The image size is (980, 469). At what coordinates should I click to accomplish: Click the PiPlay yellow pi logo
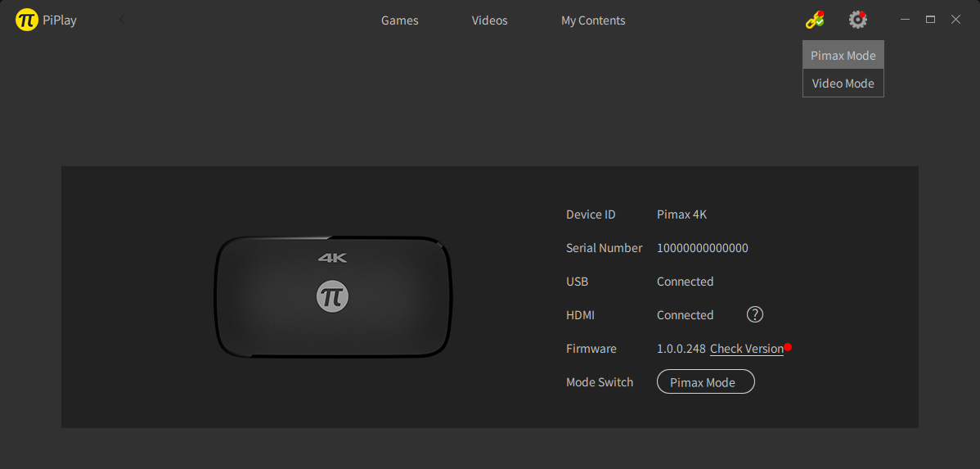pos(27,20)
